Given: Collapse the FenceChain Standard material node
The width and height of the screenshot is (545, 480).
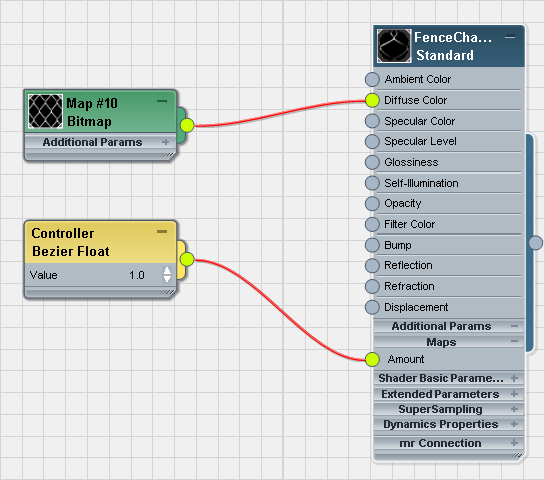Looking at the screenshot, I should pyautogui.click(x=510, y=37).
